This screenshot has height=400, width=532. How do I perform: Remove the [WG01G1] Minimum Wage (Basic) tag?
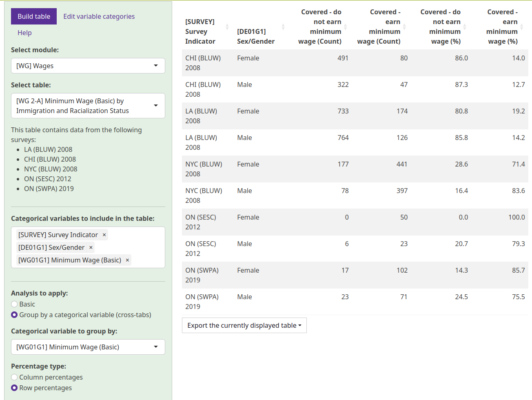[127, 260]
